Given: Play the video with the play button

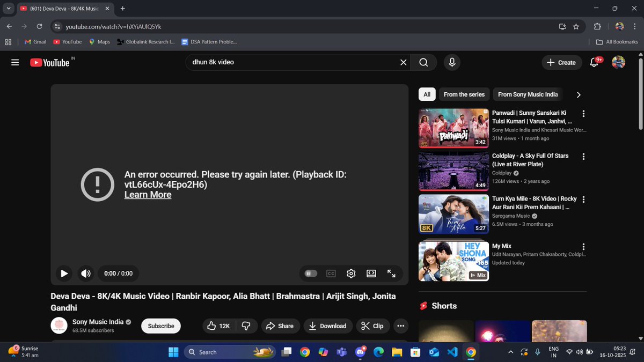Looking at the screenshot, I should click(64, 274).
